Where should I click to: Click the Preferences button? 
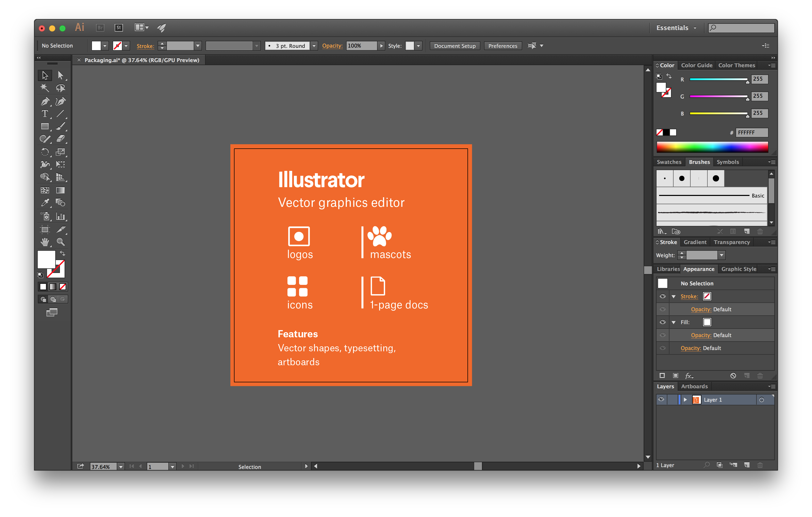(503, 45)
